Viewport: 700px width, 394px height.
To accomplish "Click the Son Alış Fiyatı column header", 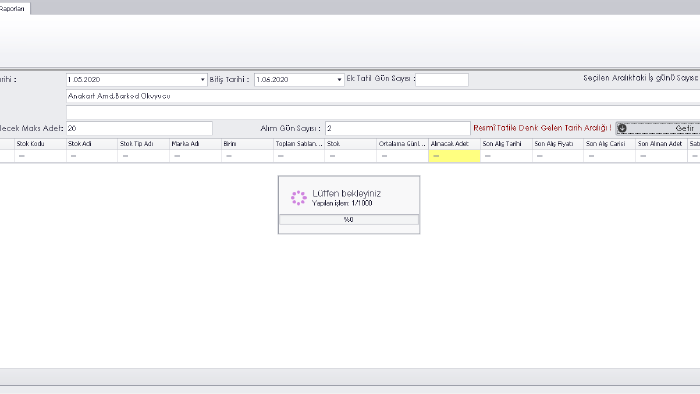I will (x=558, y=144).
